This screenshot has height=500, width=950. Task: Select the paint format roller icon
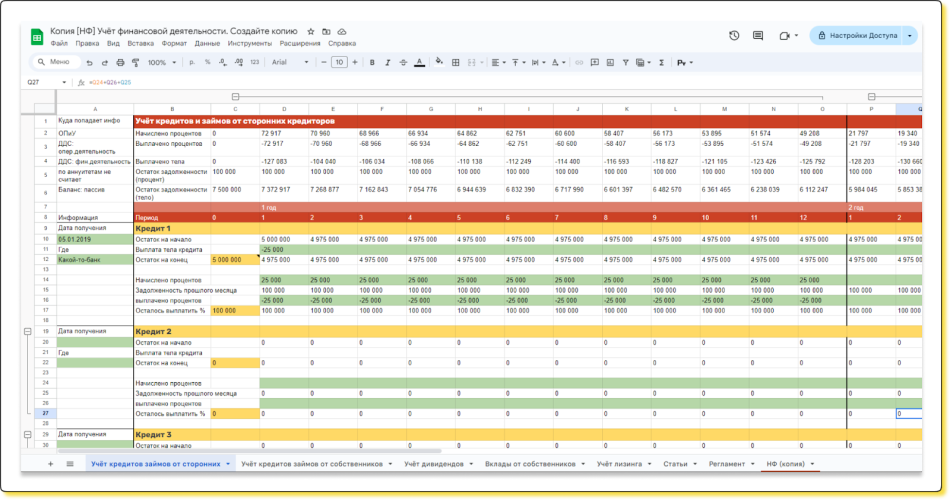tap(133, 62)
